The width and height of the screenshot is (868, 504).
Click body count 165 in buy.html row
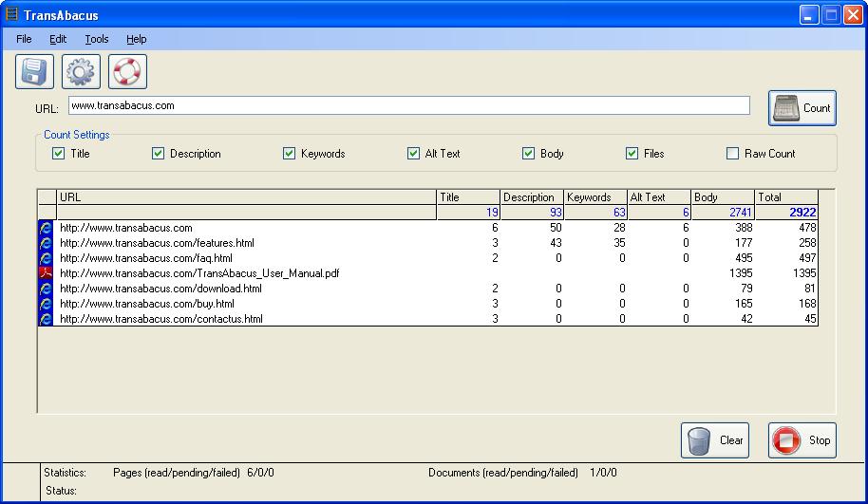744,303
